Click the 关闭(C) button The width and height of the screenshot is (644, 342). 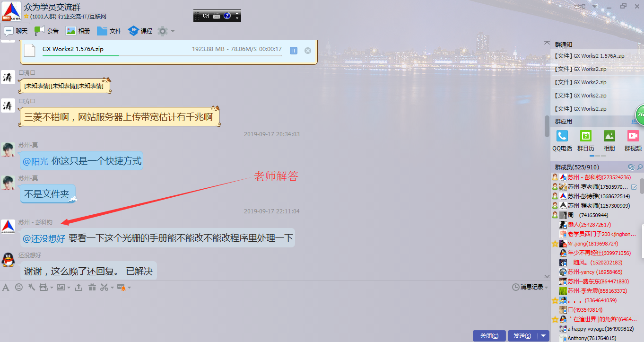point(489,336)
